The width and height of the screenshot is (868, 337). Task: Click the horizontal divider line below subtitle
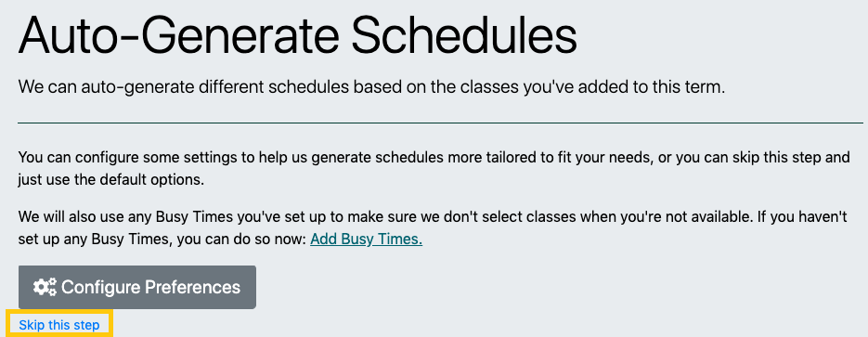[441, 123]
